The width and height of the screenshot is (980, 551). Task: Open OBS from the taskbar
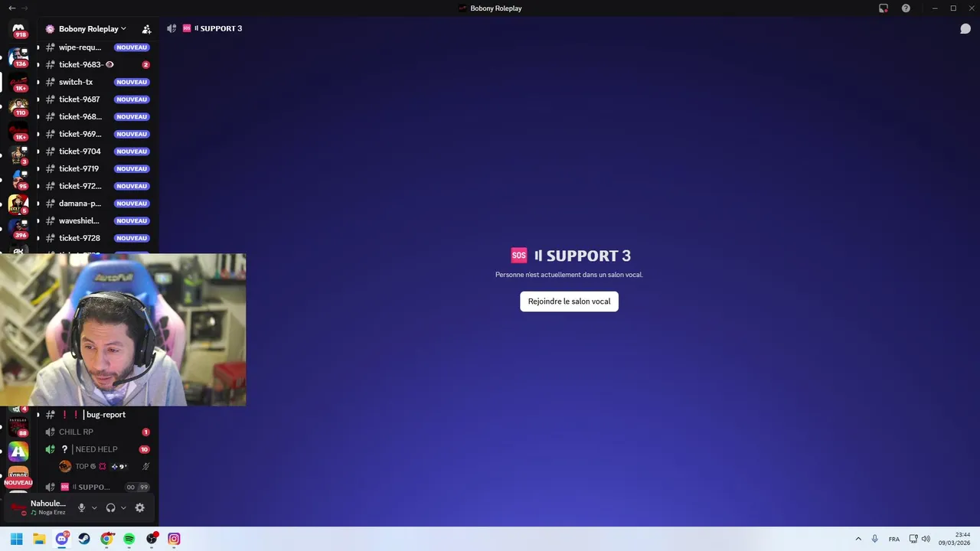click(x=152, y=539)
